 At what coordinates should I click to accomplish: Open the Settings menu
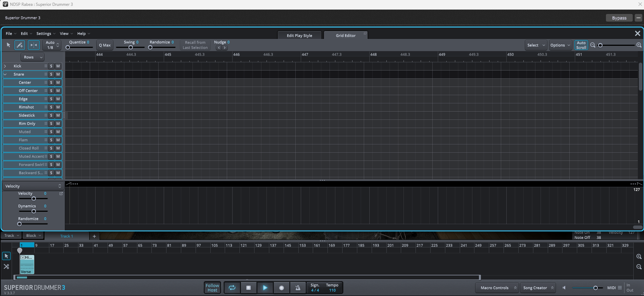tap(46, 34)
